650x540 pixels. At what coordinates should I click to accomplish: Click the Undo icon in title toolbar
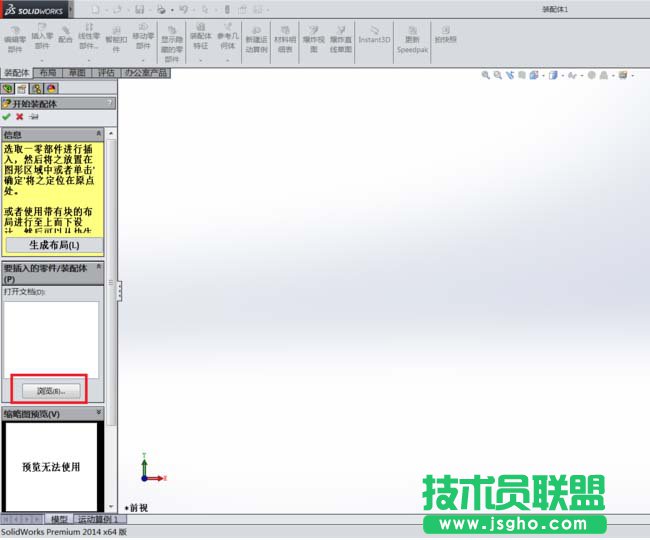tap(184, 9)
